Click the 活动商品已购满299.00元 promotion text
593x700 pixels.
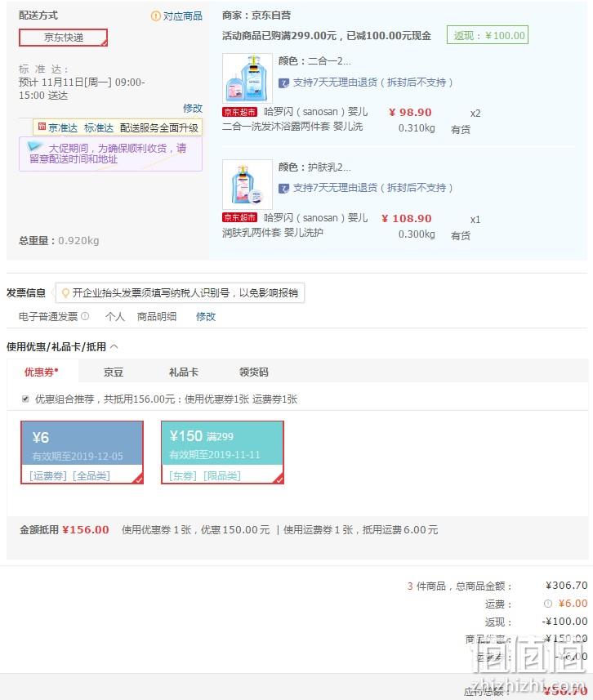[x=327, y=36]
